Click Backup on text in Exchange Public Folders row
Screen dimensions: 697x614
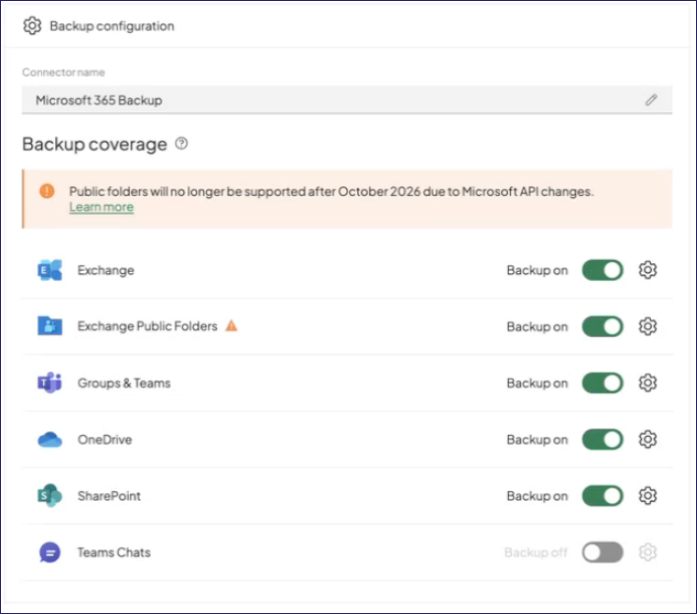[x=537, y=327]
